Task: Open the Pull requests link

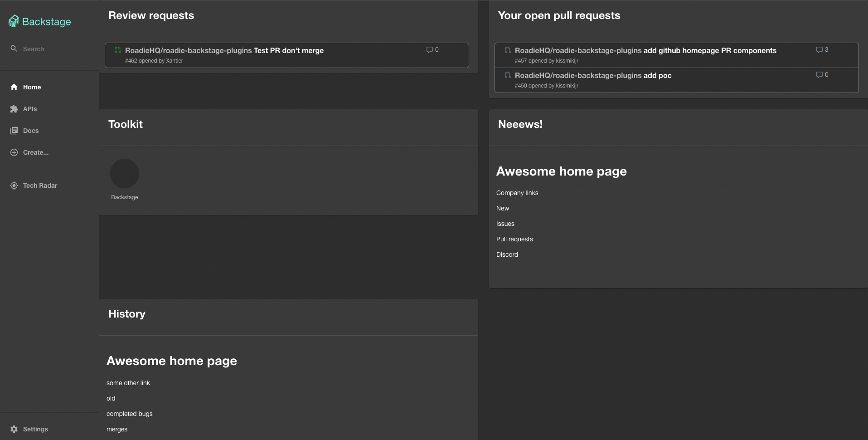Action: [x=514, y=239]
